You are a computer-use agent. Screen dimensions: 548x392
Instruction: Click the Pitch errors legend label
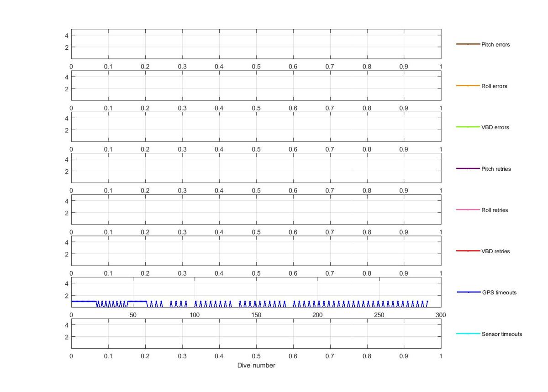[495, 45]
